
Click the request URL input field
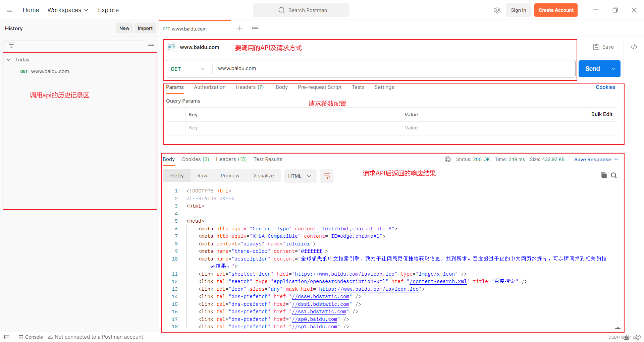[394, 68]
